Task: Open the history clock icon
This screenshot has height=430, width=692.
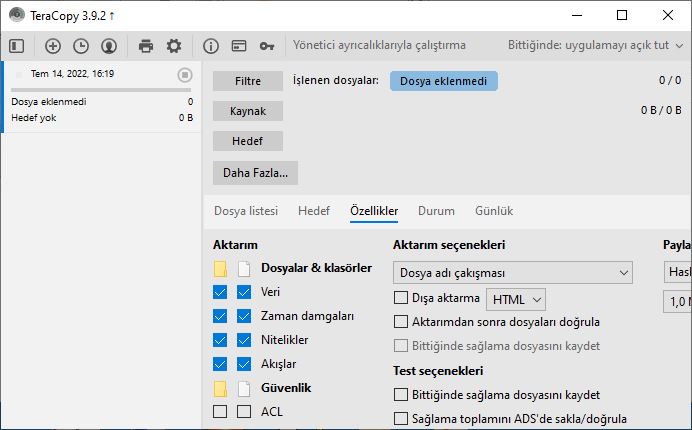Action: pos(81,46)
